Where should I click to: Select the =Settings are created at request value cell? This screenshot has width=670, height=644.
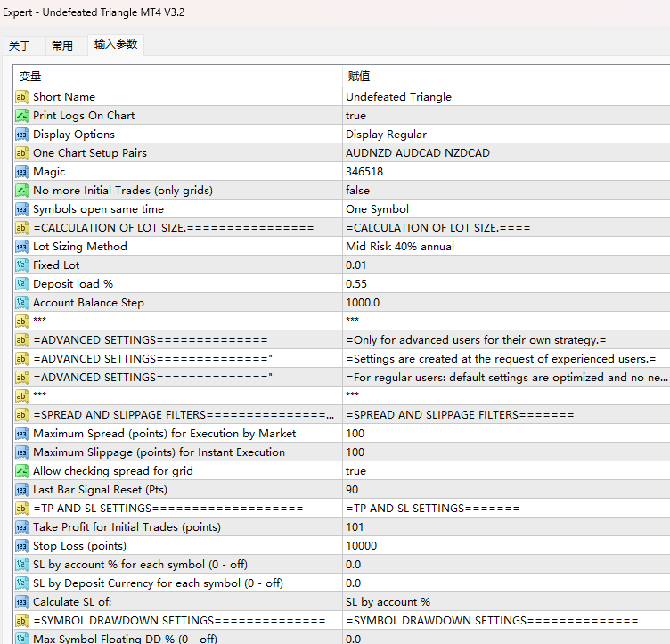pyautogui.click(x=506, y=359)
